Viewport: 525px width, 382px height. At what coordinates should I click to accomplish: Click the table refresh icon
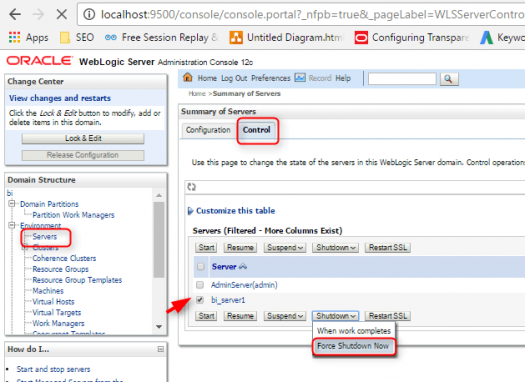click(192, 187)
